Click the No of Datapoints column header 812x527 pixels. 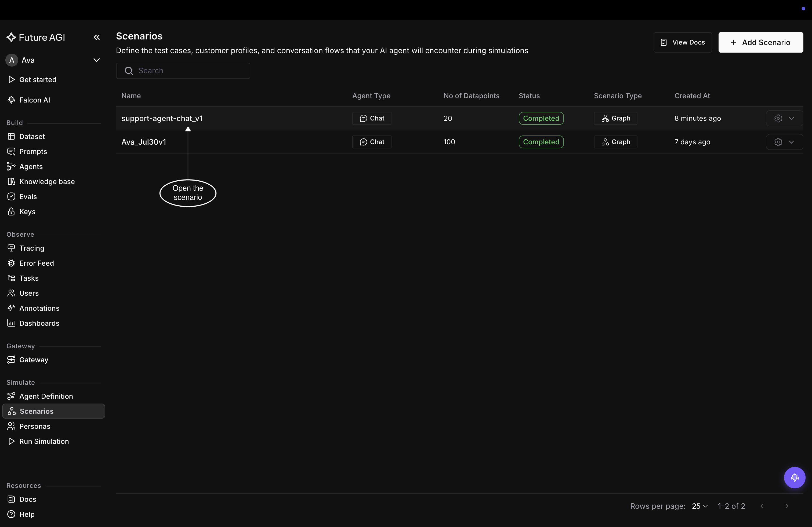click(471, 96)
